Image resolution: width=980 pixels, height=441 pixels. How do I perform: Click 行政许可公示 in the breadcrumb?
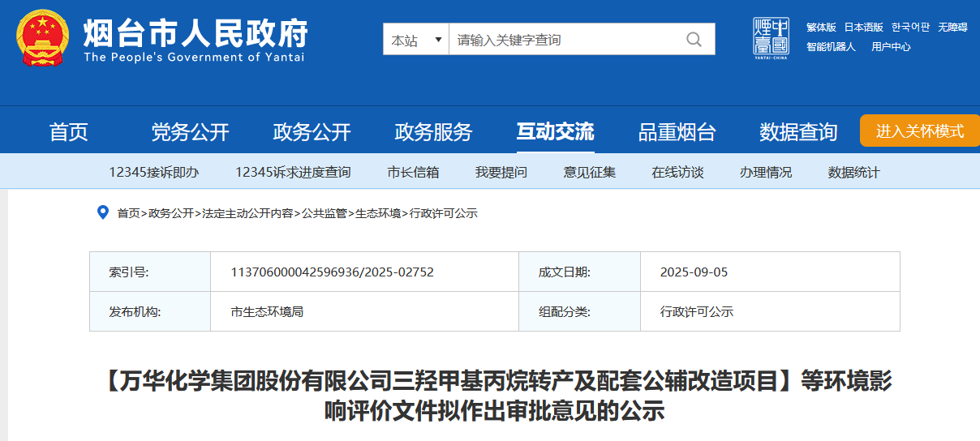[443, 213]
